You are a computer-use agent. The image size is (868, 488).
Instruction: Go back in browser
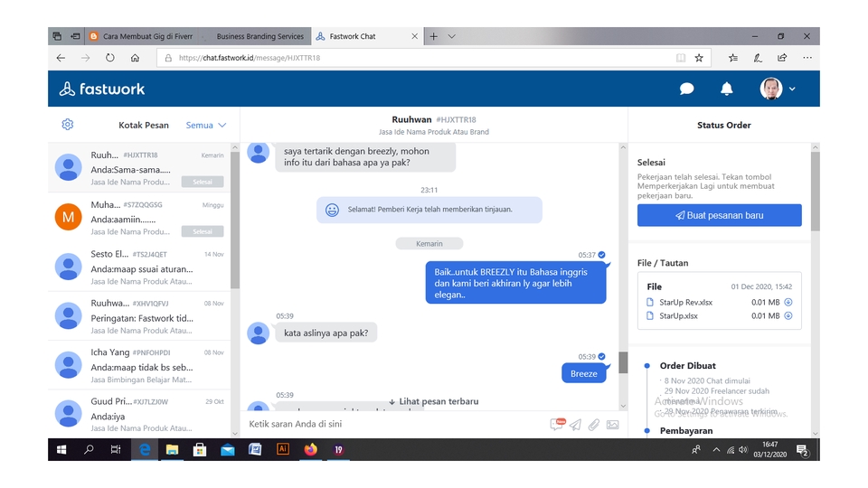[61, 58]
